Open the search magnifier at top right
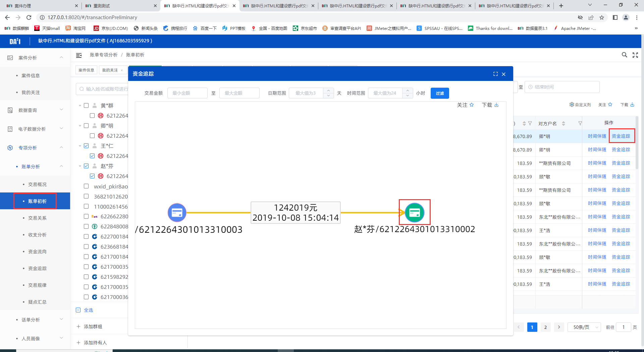 click(624, 55)
